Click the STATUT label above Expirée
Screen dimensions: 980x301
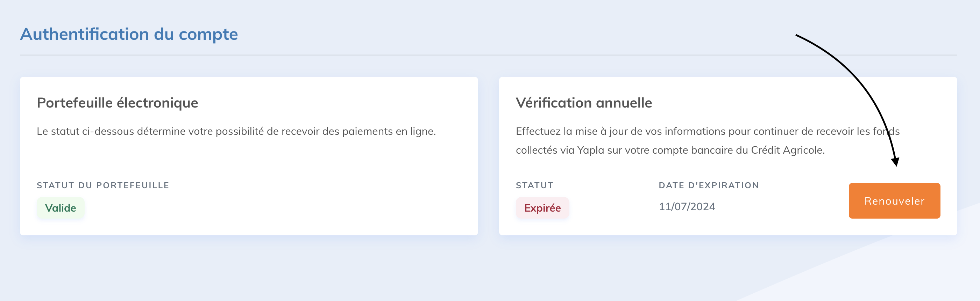point(534,185)
